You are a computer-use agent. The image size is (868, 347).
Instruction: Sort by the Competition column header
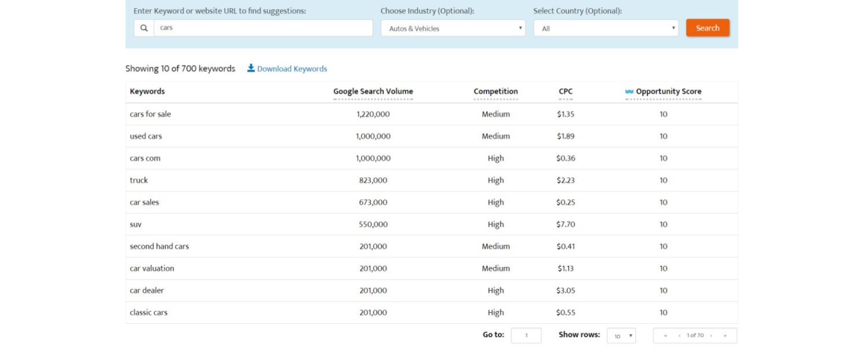(495, 91)
